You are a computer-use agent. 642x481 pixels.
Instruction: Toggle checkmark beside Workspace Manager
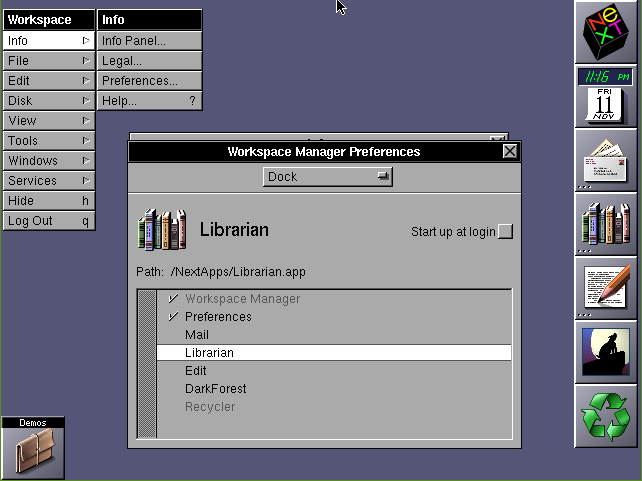click(x=173, y=298)
